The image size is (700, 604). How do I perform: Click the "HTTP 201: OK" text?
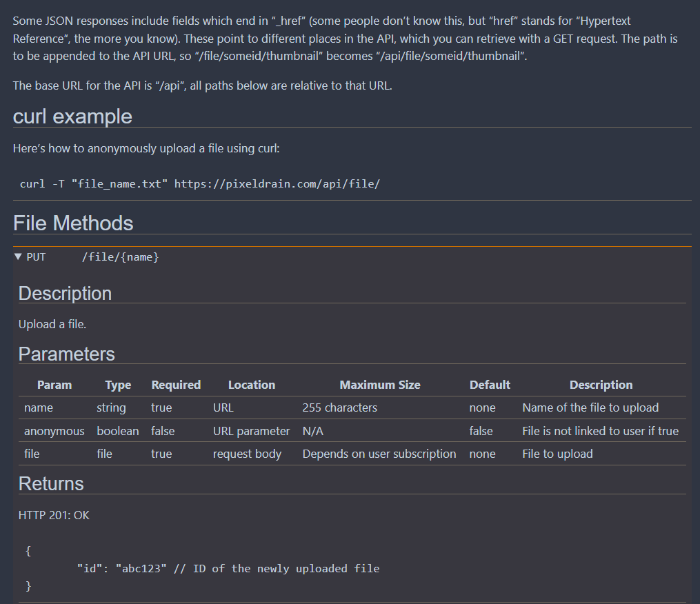tap(54, 515)
